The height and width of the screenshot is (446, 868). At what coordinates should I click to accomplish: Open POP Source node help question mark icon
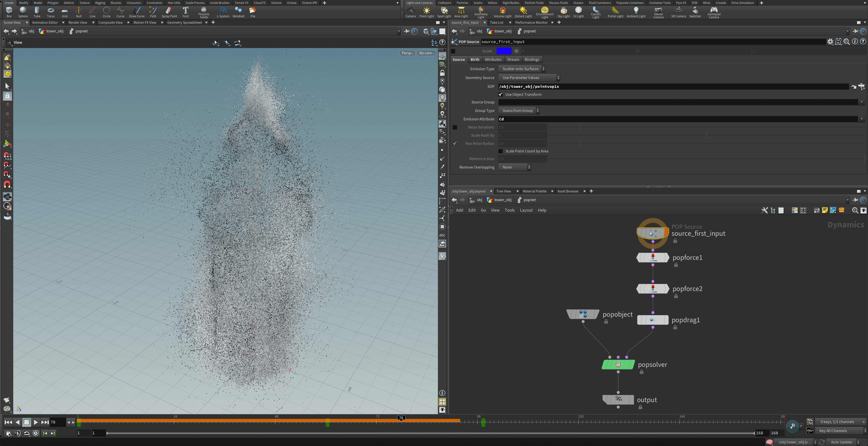coord(863,42)
